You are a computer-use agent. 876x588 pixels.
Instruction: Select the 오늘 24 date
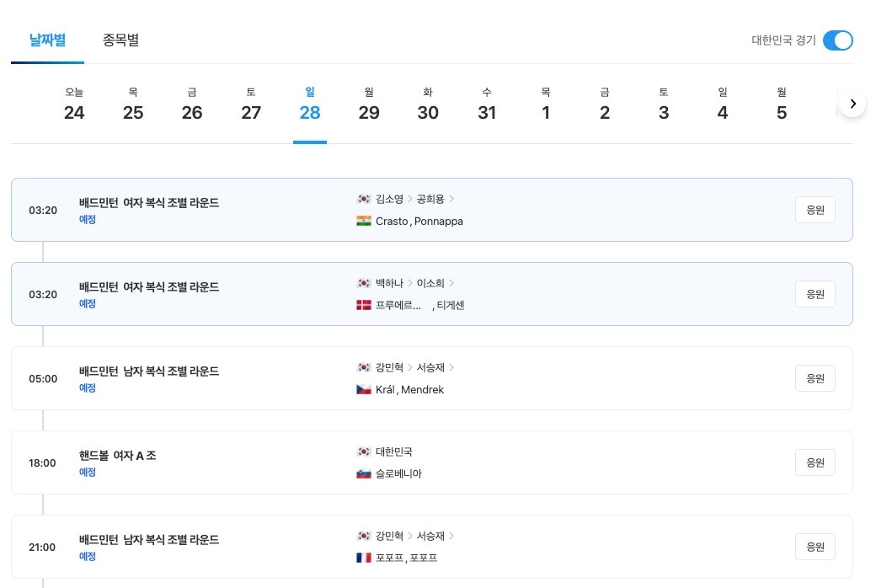[x=74, y=105]
